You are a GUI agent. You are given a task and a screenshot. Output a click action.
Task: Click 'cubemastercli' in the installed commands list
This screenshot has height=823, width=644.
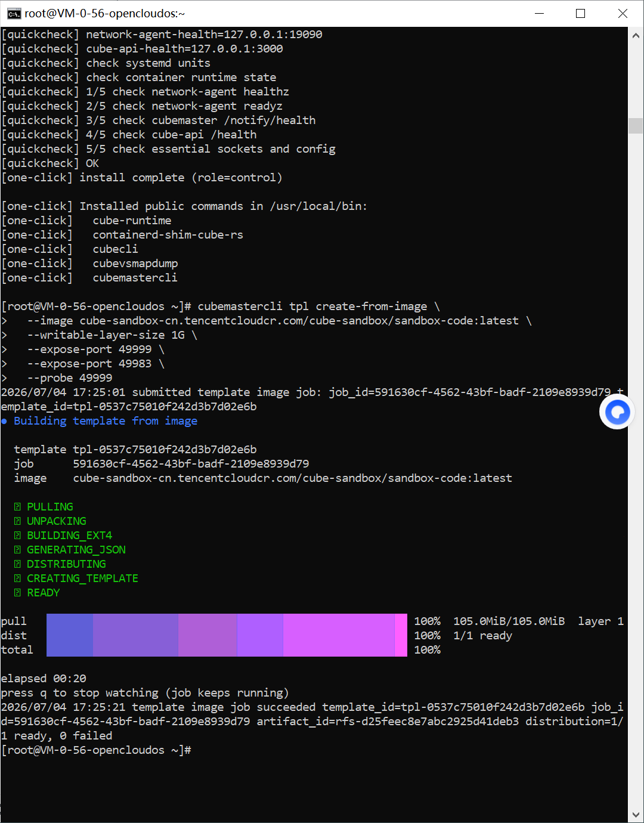(135, 277)
